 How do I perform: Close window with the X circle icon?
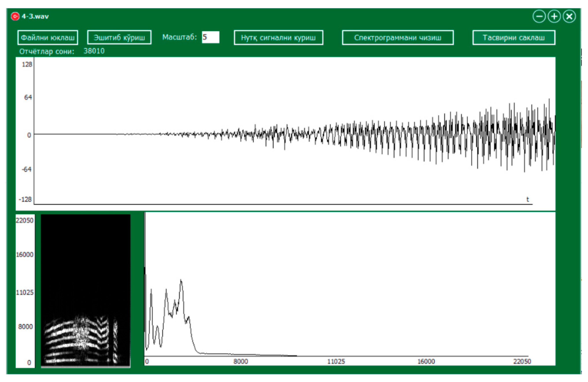[x=569, y=17]
